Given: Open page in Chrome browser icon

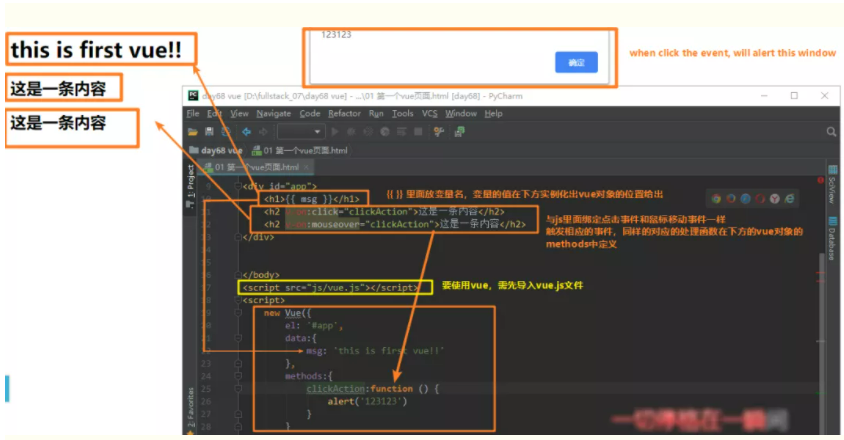Looking at the screenshot, I should [716, 199].
